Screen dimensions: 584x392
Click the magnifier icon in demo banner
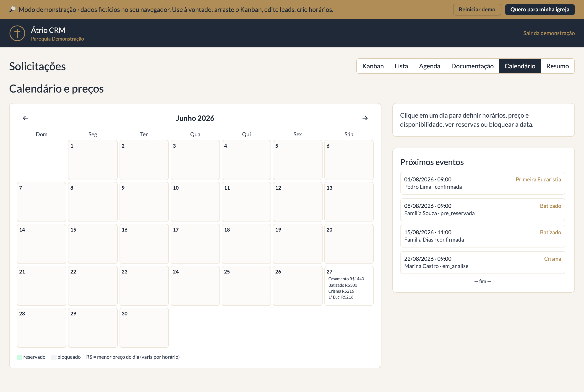click(x=12, y=10)
